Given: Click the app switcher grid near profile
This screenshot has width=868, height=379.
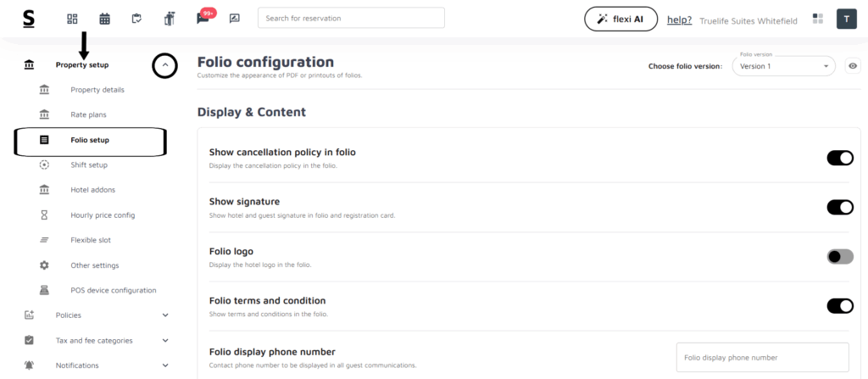Looking at the screenshot, I should click(x=817, y=19).
